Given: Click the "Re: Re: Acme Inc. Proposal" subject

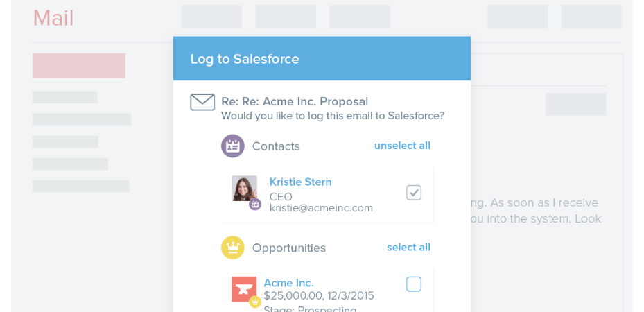Looking at the screenshot, I should point(295,102).
